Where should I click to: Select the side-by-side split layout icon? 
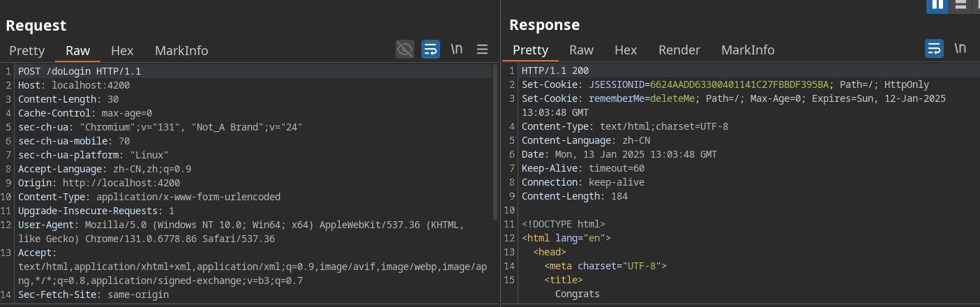pyautogui.click(x=937, y=5)
